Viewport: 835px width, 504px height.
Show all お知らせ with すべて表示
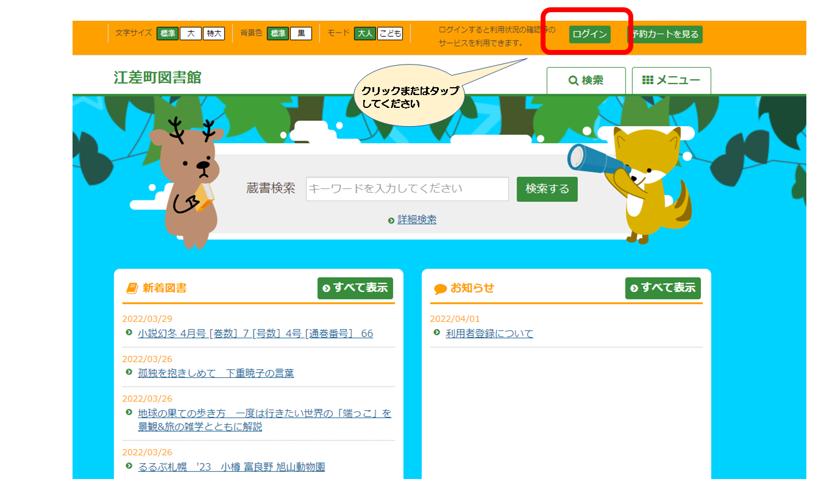coord(663,288)
